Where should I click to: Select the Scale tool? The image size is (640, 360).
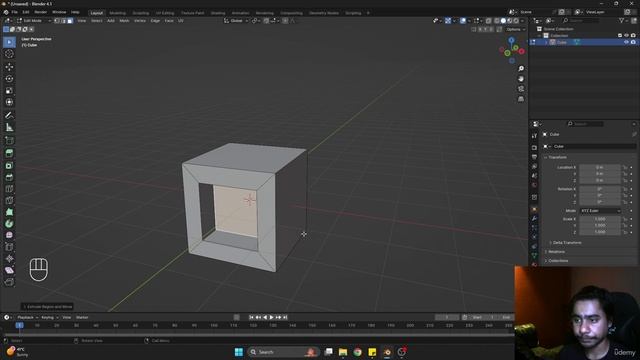[x=9, y=90]
